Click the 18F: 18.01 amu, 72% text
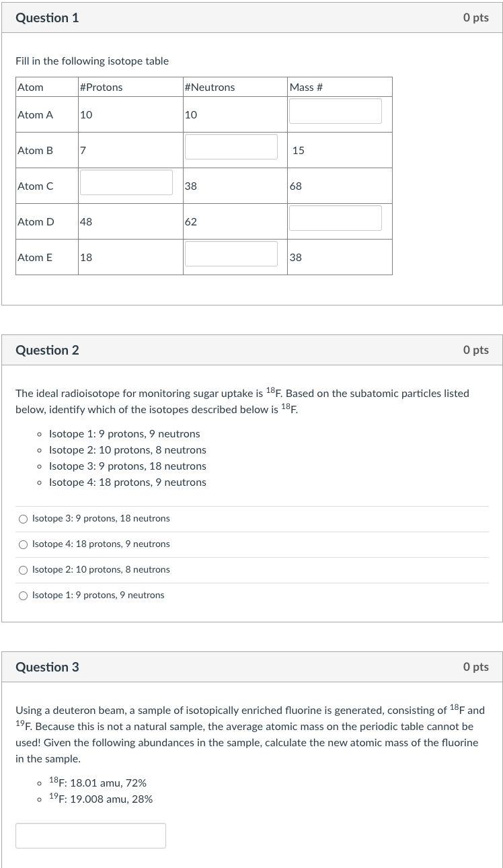Screen dimensions: 503x868 tap(98, 782)
